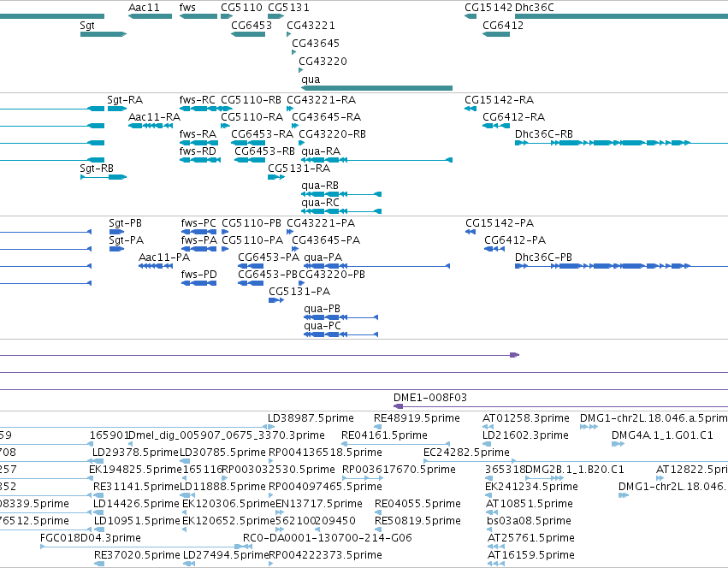Click the AT16159.5prime EST label
Viewport: 728px width, 568px height.
(x=531, y=555)
